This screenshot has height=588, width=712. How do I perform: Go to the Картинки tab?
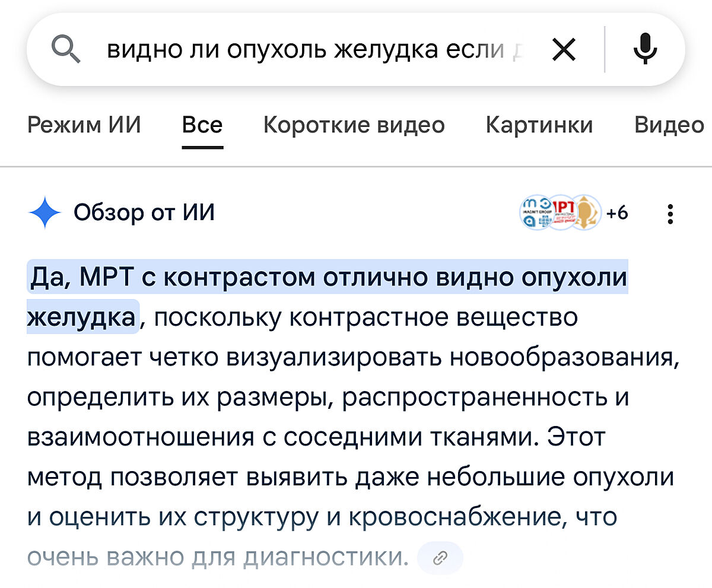pos(539,125)
